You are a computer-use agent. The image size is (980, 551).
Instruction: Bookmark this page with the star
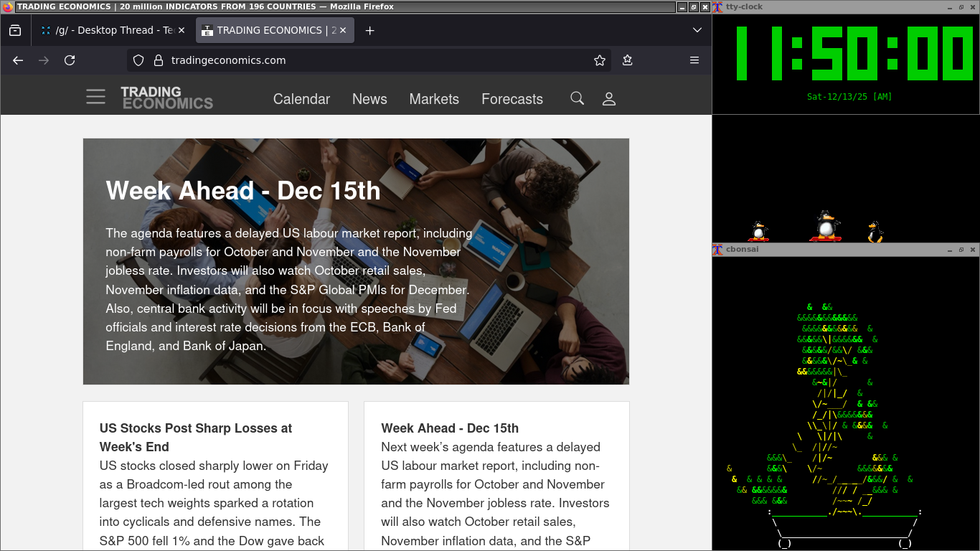click(x=600, y=60)
